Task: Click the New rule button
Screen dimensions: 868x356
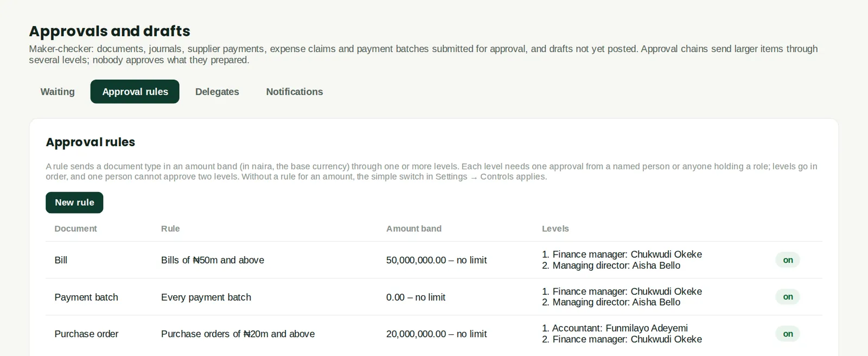Action: (x=74, y=202)
